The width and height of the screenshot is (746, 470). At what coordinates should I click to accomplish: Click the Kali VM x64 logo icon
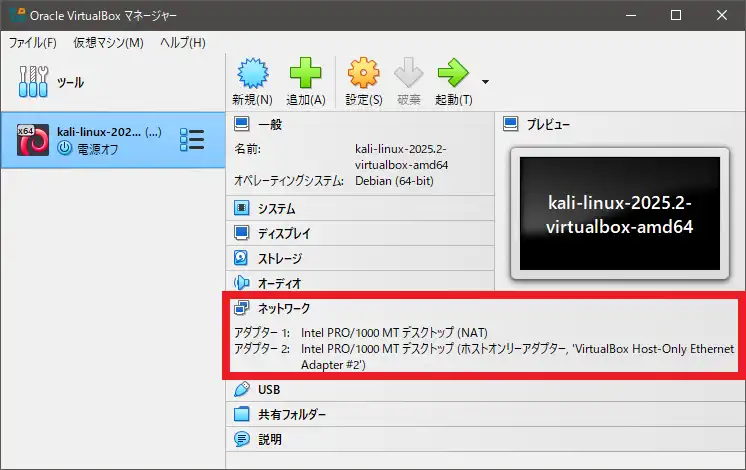(33, 140)
